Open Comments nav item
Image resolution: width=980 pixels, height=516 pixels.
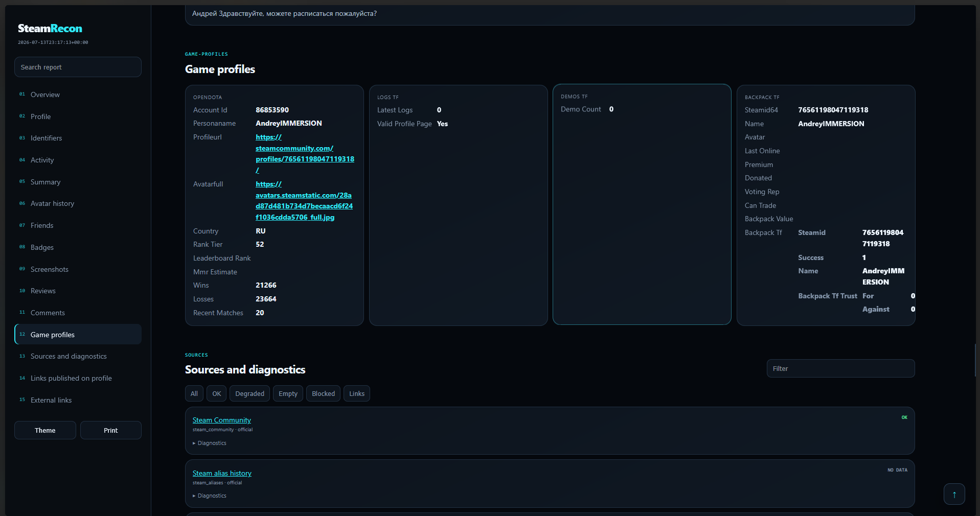[78, 313]
